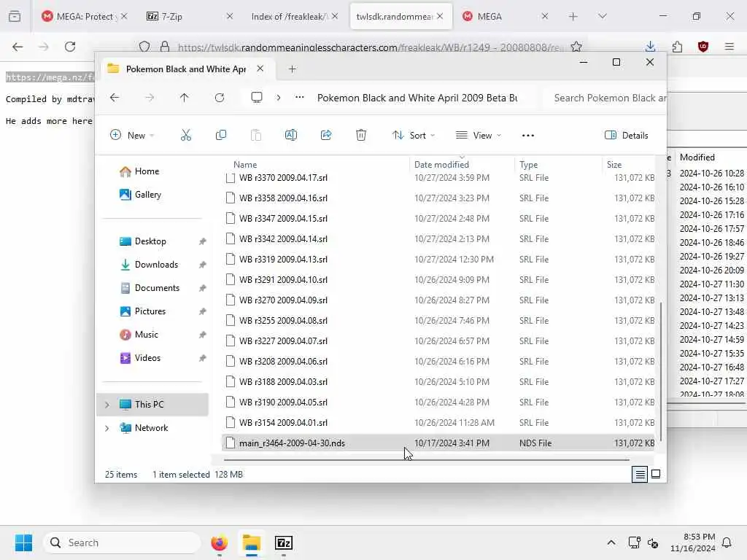747x560 pixels.
Task: Select file WB r3358 2009.04.16.srl
Action: coord(438,198)
